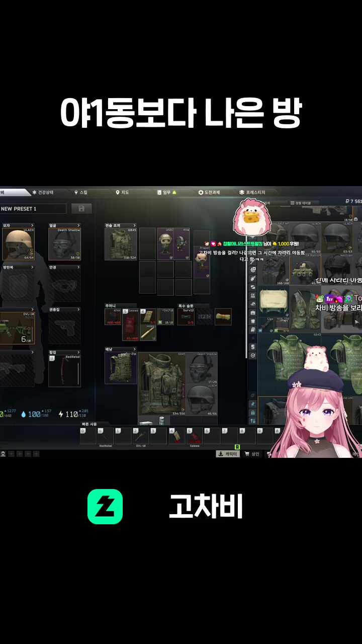362x644 pixels.
Task: Open the 지도 tab
Action: pyautogui.click(x=123, y=192)
